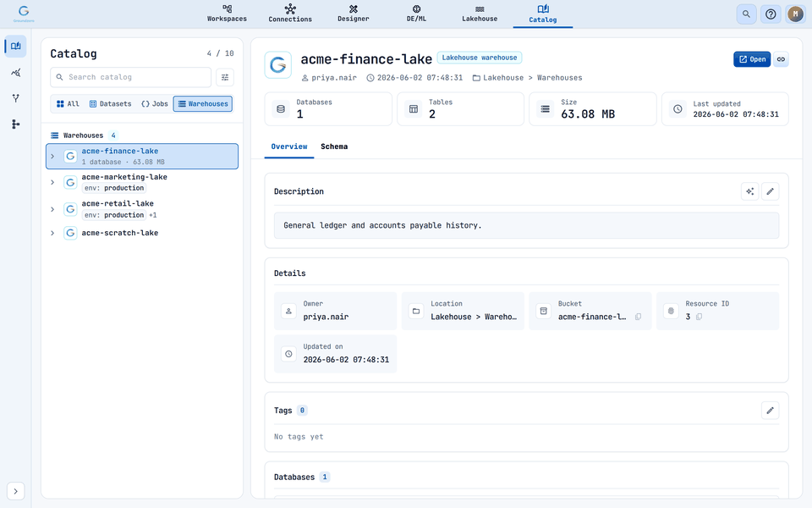Expand the acme-retail-lake tree node
The image size is (812, 508).
pos(52,209)
